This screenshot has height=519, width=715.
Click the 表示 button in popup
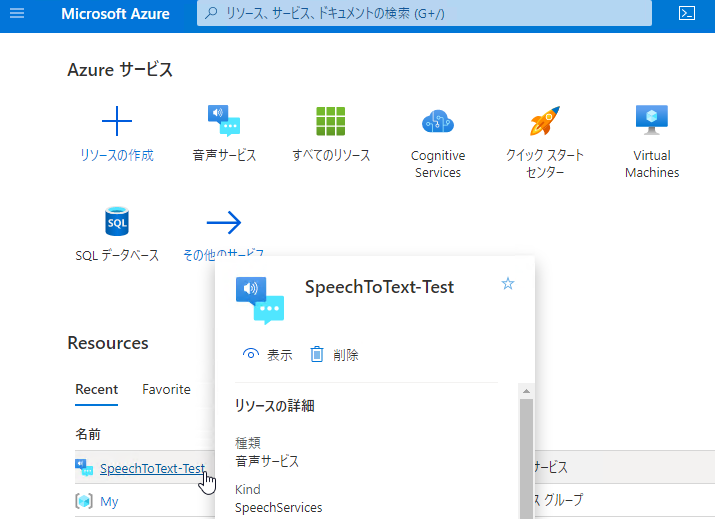pyautogui.click(x=268, y=355)
